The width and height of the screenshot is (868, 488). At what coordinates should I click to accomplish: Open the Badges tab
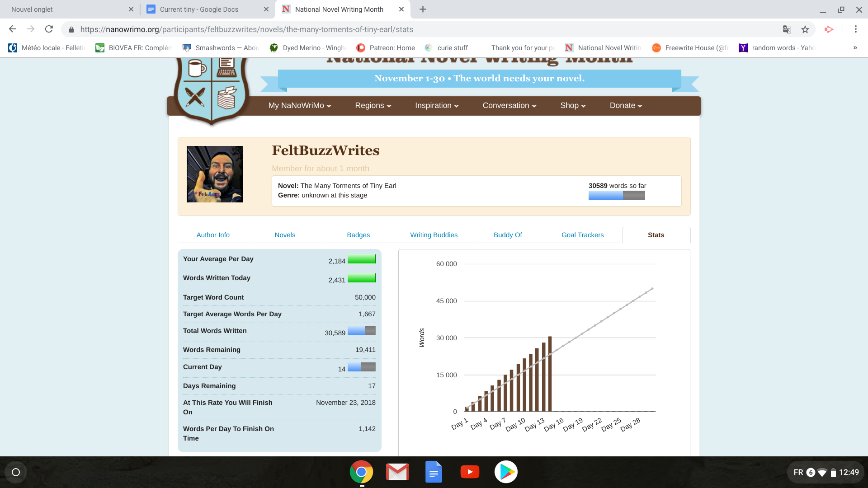tap(359, 235)
